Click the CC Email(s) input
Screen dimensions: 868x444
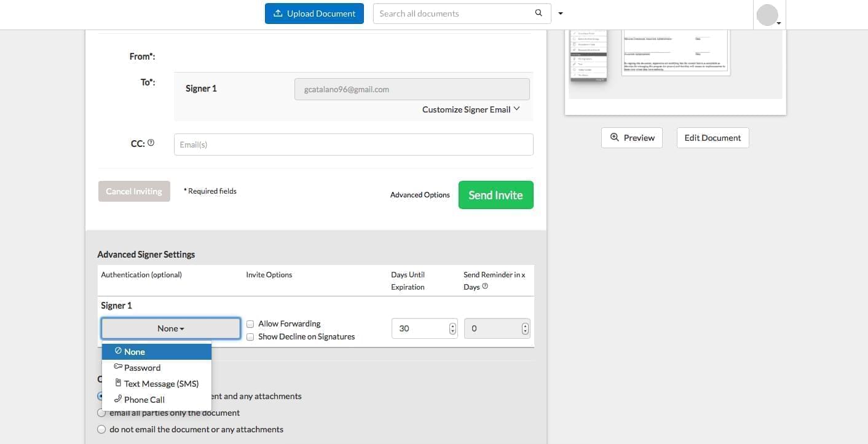point(353,145)
